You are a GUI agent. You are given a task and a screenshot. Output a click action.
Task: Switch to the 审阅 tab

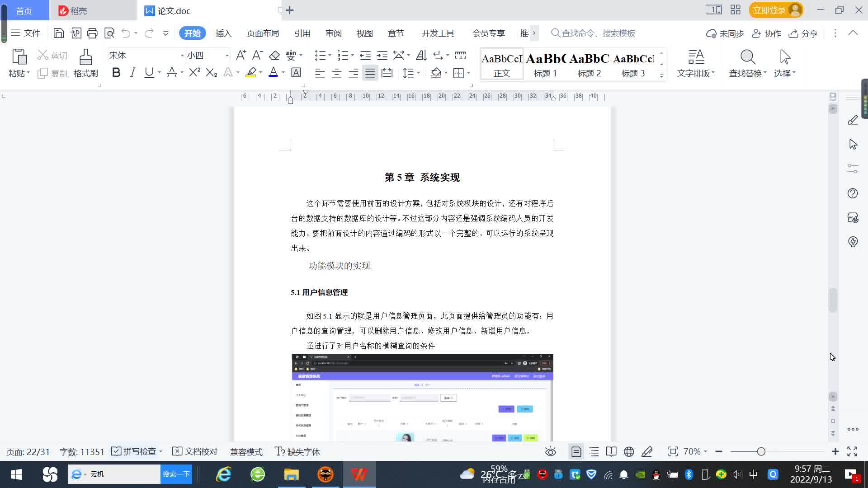(334, 33)
